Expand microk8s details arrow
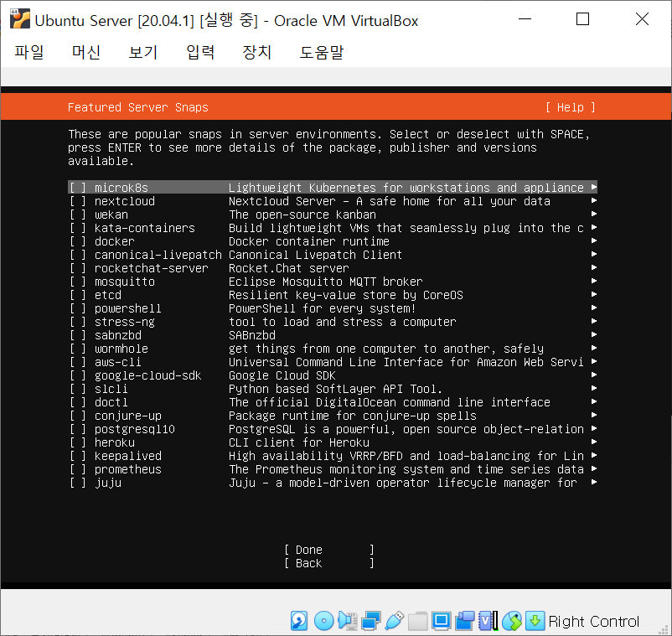The width and height of the screenshot is (672, 636). tap(594, 187)
